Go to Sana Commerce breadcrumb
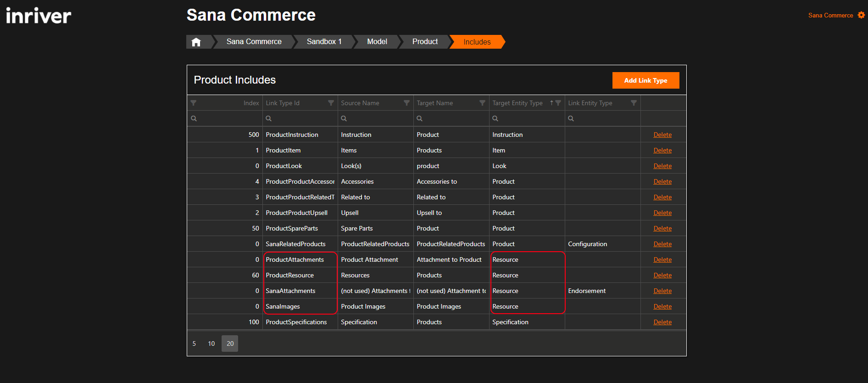This screenshot has height=383, width=868. point(254,42)
